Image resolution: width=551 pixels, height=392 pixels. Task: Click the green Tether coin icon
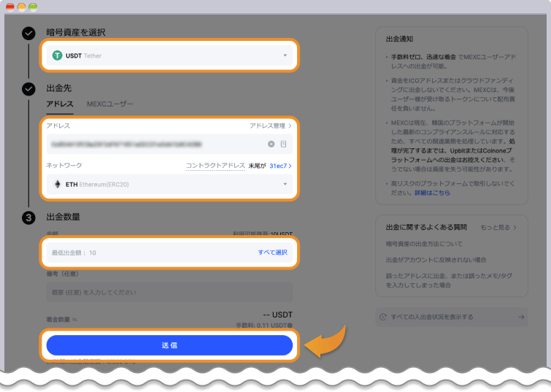[x=57, y=55]
